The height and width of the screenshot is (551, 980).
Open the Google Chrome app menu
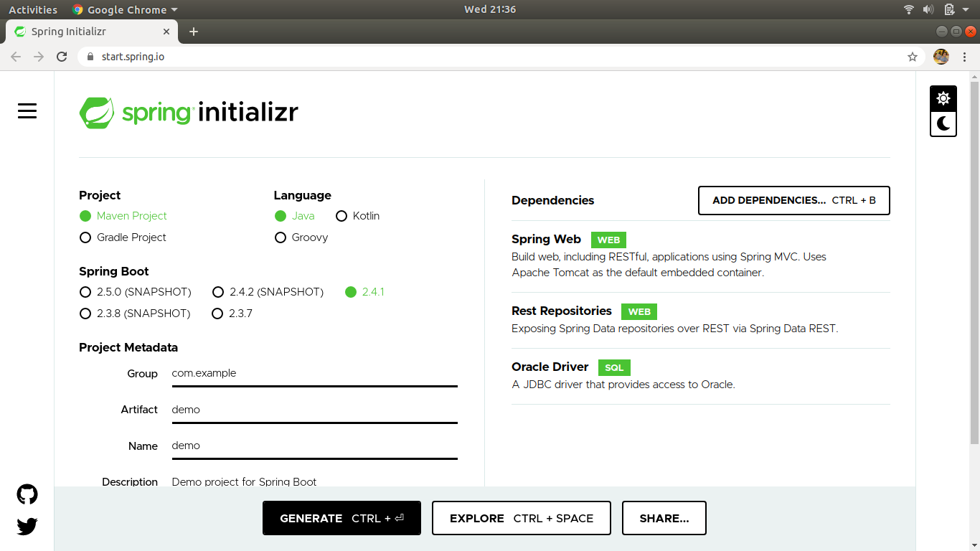[125, 9]
